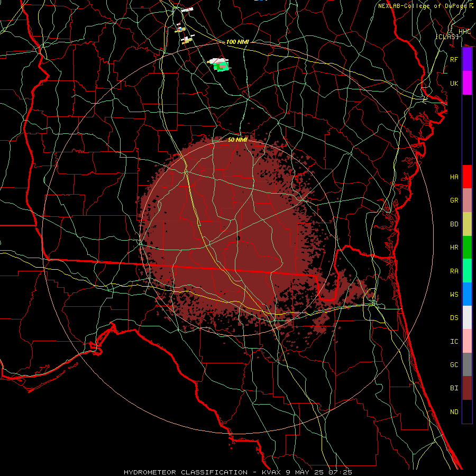Screen dimensions: 476x476
Task: Click the UK magenta legend swatch
Action: point(467,83)
